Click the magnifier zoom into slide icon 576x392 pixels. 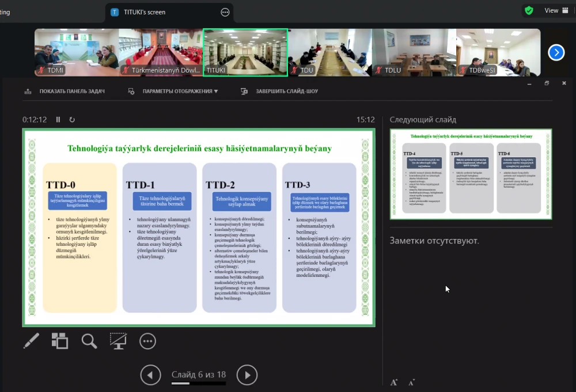pyautogui.click(x=89, y=341)
